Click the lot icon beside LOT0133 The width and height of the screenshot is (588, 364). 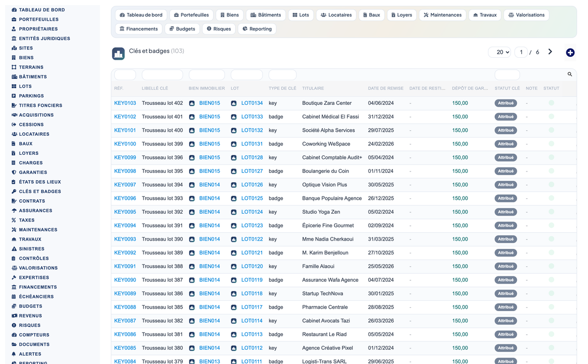[234, 117]
